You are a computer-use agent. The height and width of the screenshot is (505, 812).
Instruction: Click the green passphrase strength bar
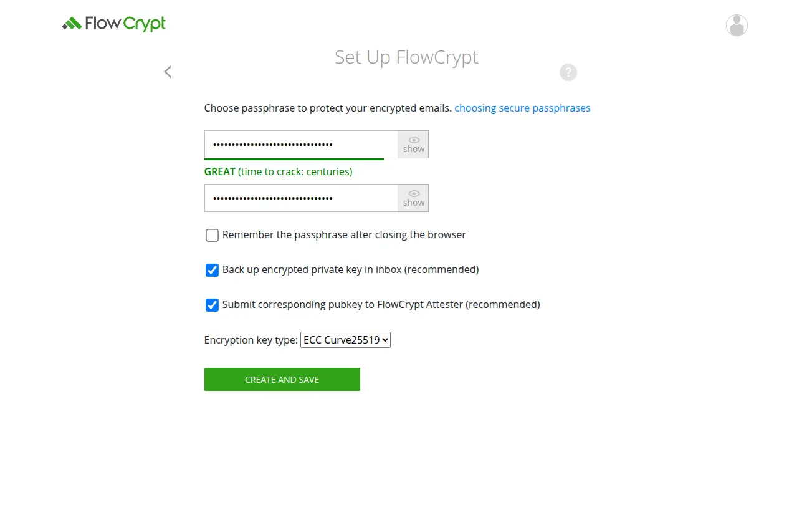pyautogui.click(x=294, y=159)
